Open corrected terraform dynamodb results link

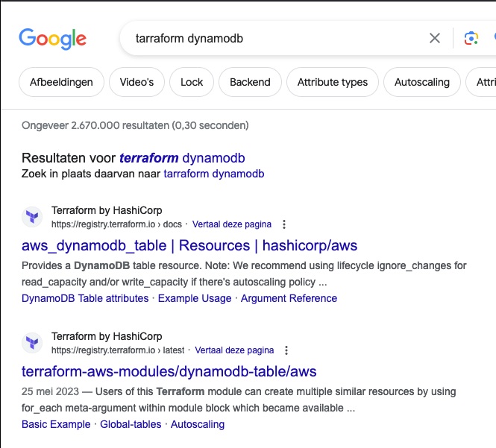coord(182,158)
